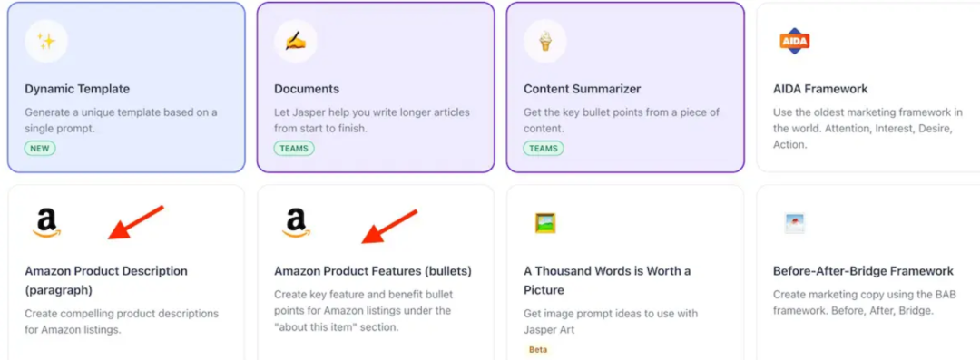Click the AIDA logo icon

794,41
